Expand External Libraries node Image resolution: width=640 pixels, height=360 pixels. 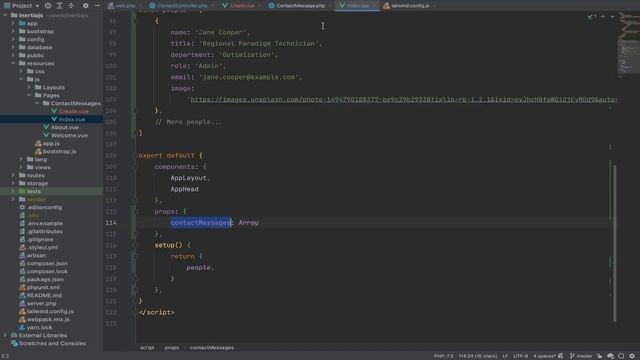coord(5,336)
